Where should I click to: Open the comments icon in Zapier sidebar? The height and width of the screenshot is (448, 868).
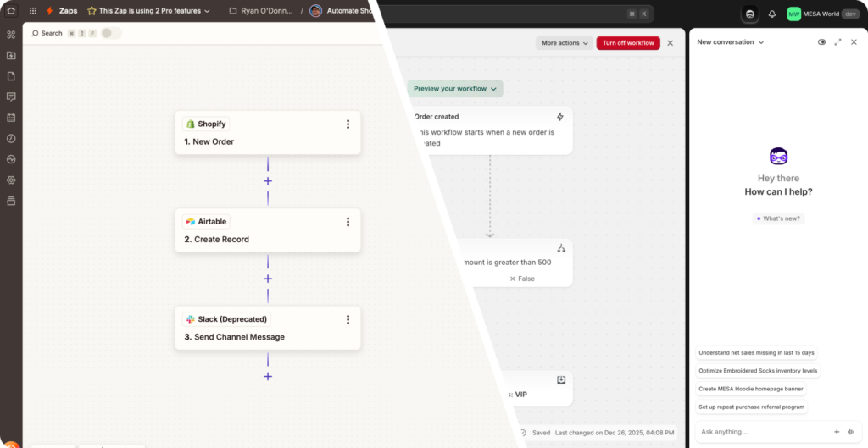[11, 97]
